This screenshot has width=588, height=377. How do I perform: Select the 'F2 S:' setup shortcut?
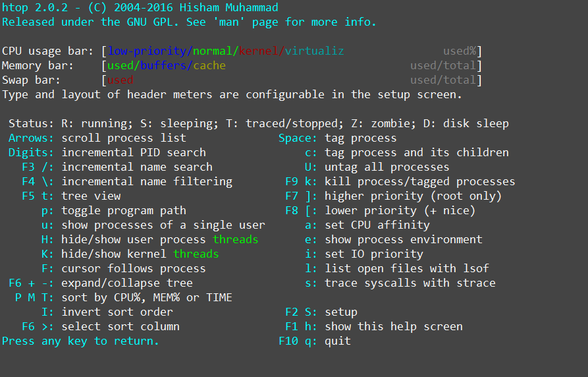click(x=301, y=312)
